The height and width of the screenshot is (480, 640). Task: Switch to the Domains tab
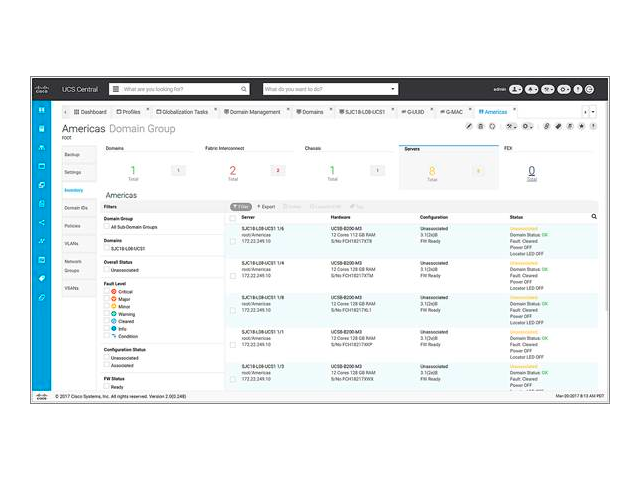310,112
